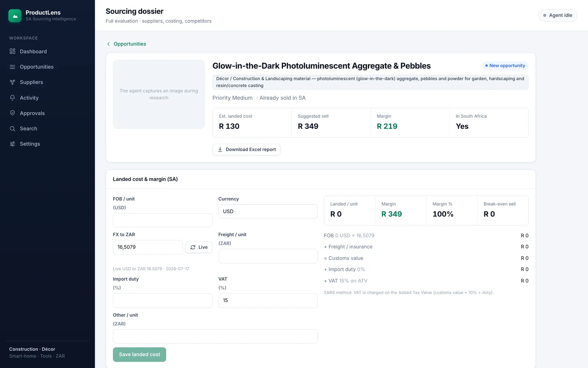Click the SARS method explanation note
Viewport: 588px width, 368px height.
409,293
